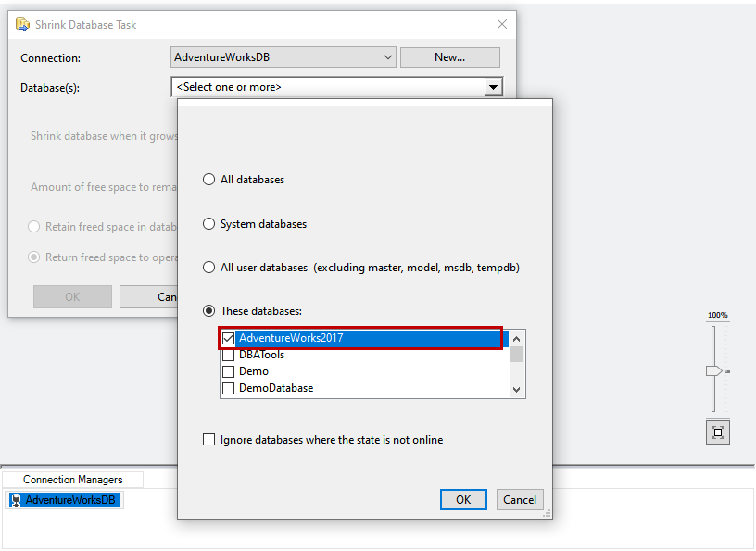Select Retain freed space radio button

[x=33, y=227]
